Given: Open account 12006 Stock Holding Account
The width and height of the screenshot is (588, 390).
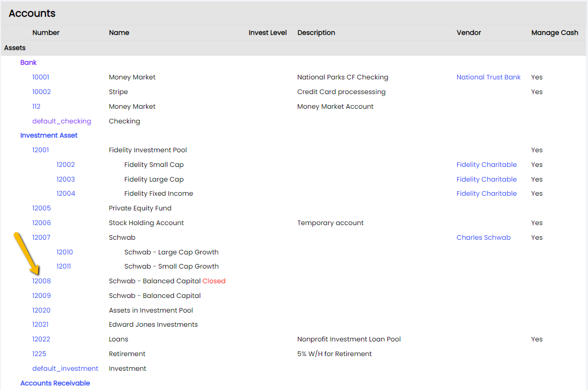Looking at the screenshot, I should point(41,223).
